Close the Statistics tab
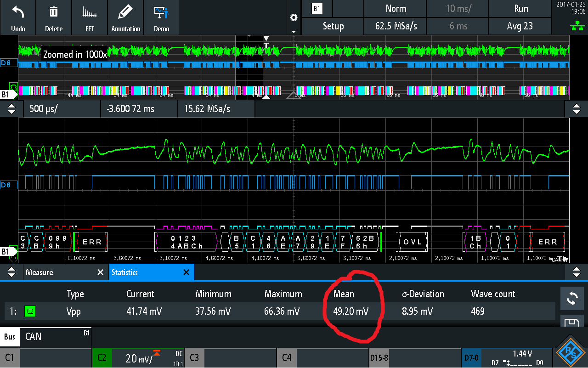The image size is (588, 368). point(186,272)
